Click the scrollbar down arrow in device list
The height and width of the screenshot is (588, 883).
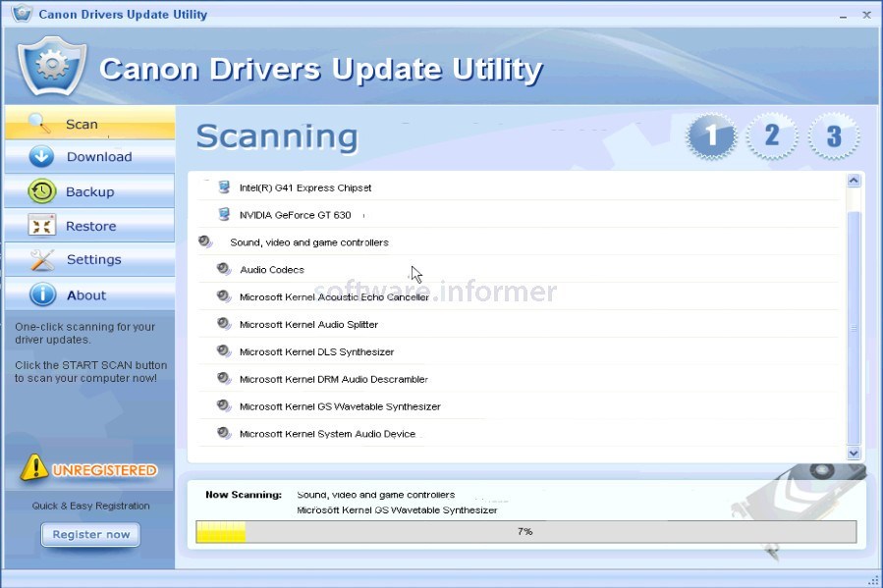[854, 453]
